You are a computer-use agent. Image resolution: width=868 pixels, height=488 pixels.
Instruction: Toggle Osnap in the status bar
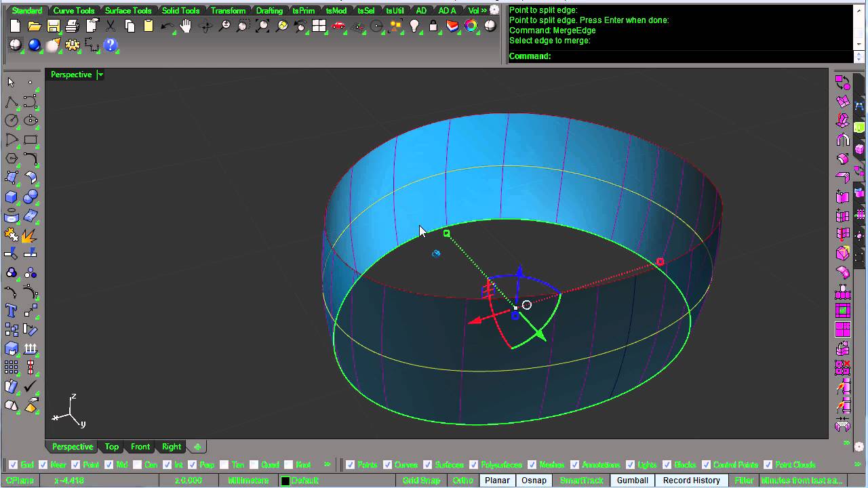534,481
